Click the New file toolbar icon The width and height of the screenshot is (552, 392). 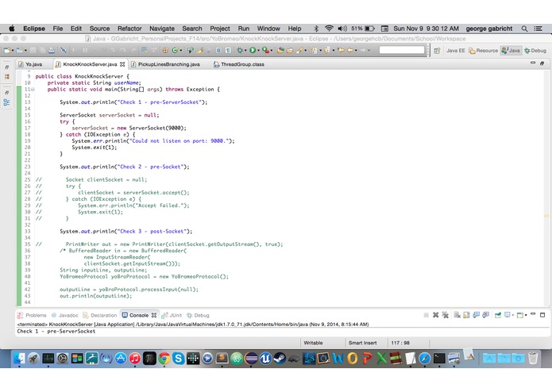point(7,50)
